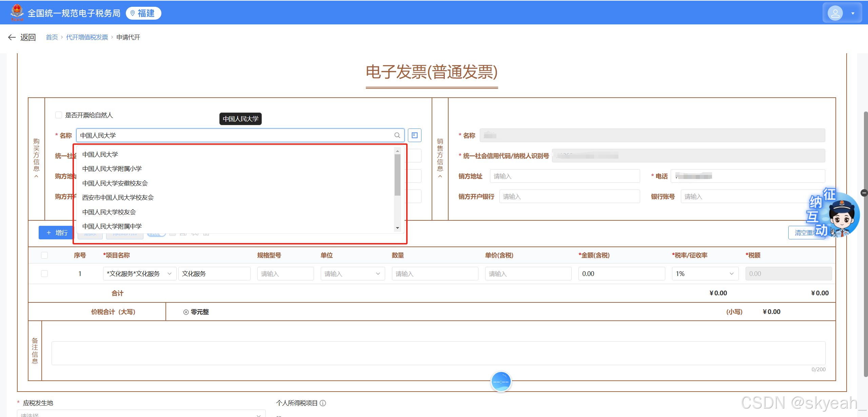Check 是否开票给自然人 checkbox

59,115
